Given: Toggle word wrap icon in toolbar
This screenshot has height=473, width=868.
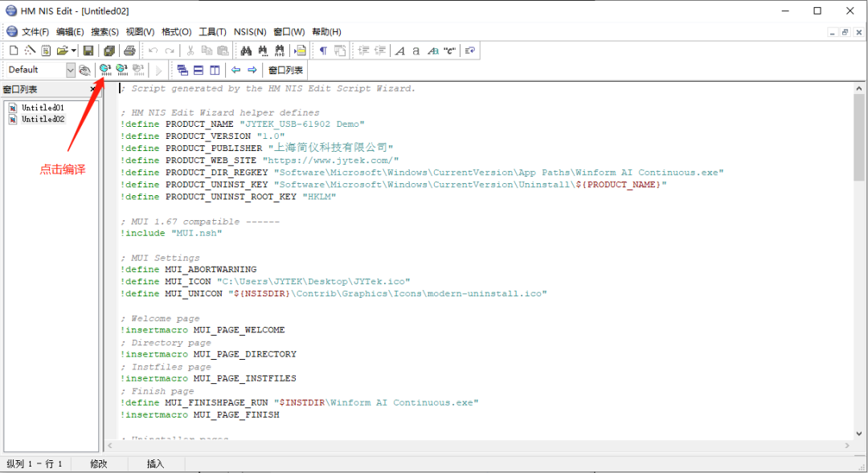Looking at the screenshot, I should (470, 51).
